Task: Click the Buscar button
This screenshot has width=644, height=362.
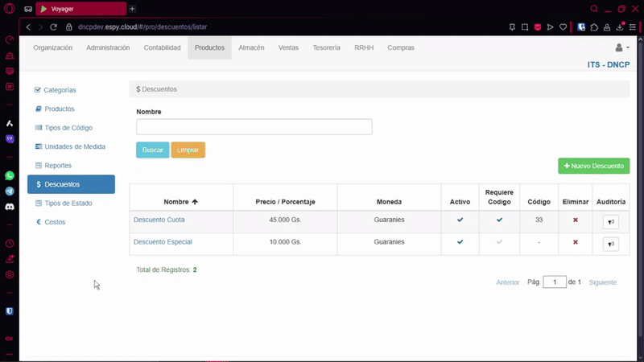Action: click(152, 150)
